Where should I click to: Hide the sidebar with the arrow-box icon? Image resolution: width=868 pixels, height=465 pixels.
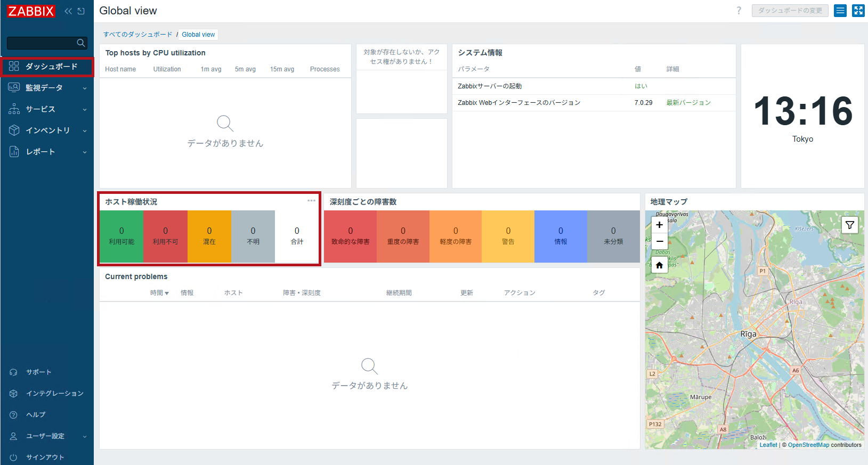point(81,11)
